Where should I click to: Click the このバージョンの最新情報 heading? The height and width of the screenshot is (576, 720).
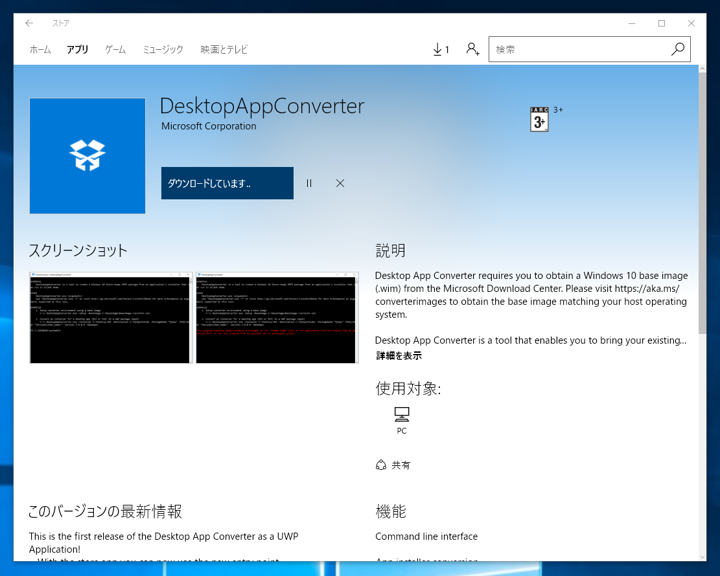(x=105, y=511)
